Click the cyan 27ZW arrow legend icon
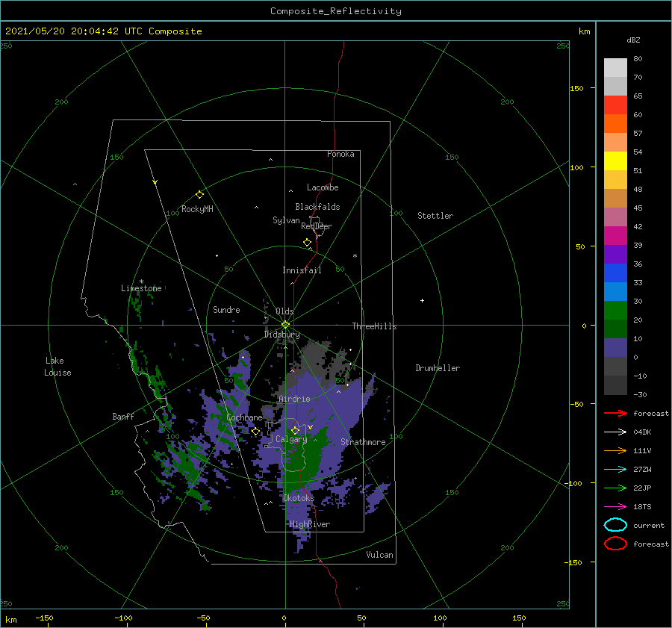The height and width of the screenshot is (628, 672). click(x=615, y=470)
